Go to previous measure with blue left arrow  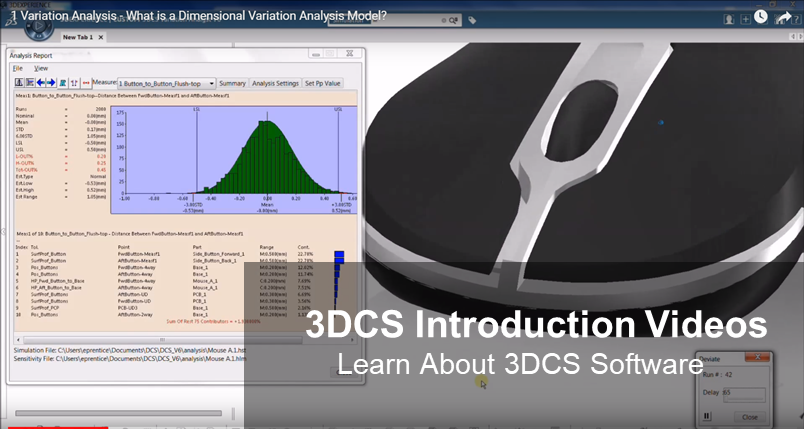pos(41,83)
